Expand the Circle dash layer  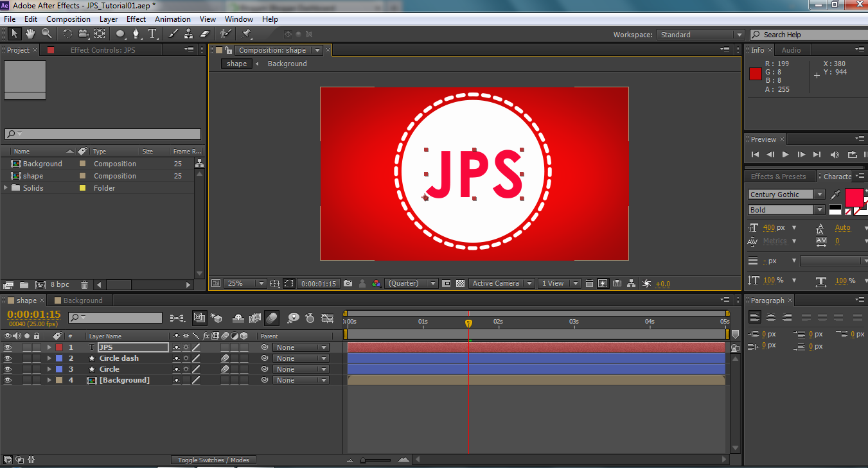49,358
